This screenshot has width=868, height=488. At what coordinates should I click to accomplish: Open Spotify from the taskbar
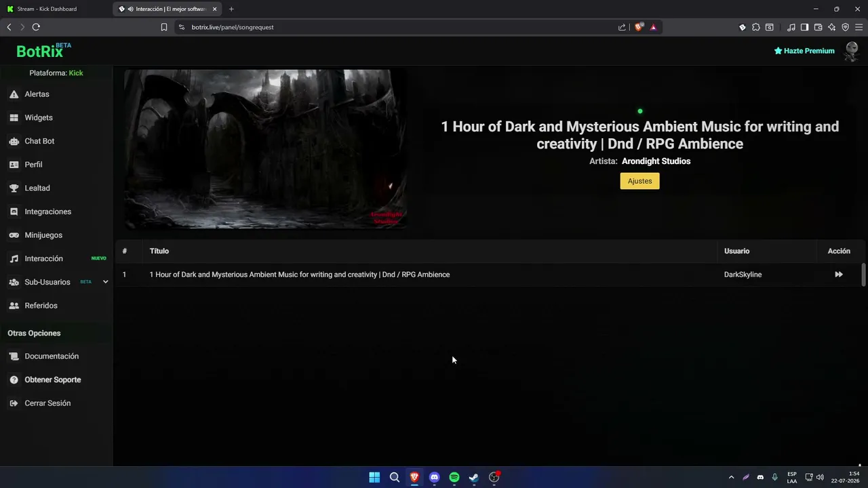(x=454, y=477)
